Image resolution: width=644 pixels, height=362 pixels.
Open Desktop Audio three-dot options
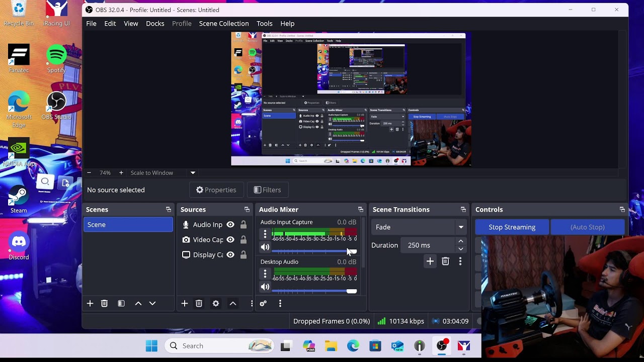coord(265,274)
